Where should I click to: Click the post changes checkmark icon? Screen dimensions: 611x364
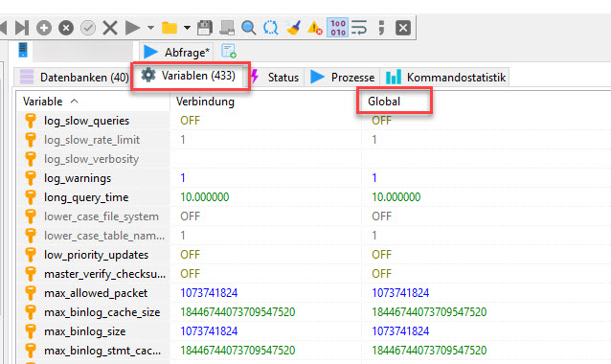point(88,28)
